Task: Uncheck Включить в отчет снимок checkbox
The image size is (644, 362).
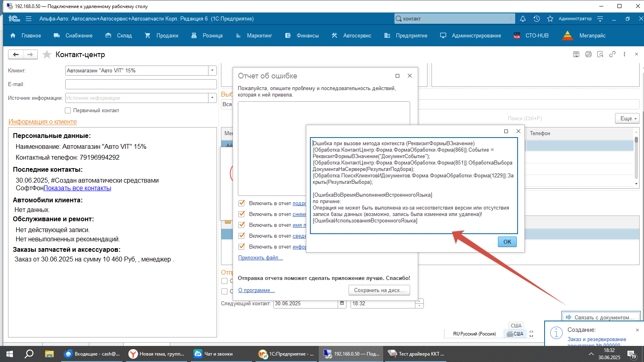Action: [x=242, y=214]
